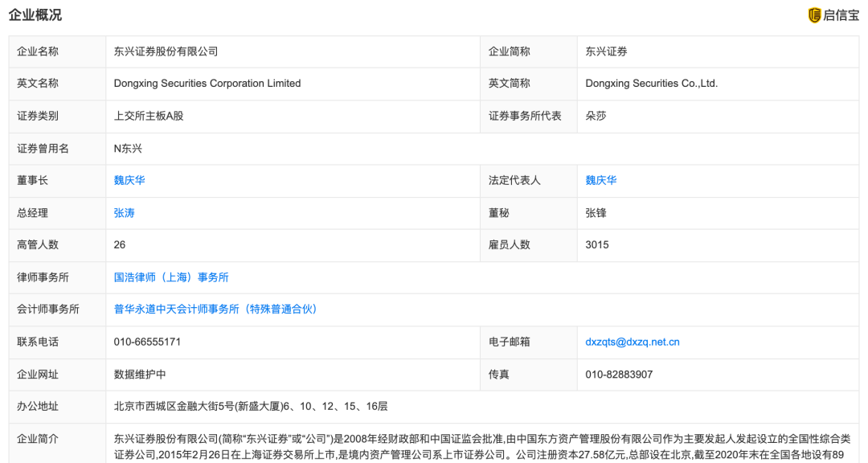The width and height of the screenshot is (868, 463).
Task: Select employee count value 3015
Action: 597,245
